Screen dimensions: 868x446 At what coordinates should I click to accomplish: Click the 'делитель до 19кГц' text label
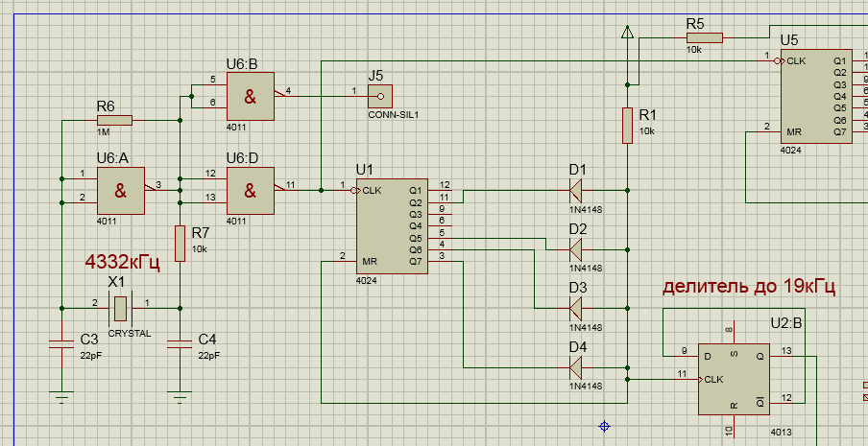(748, 287)
